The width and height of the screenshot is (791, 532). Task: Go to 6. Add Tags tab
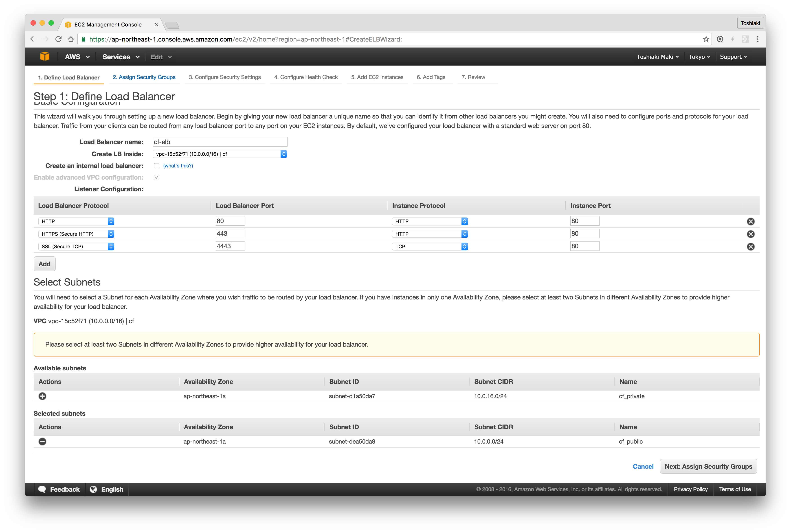point(431,77)
